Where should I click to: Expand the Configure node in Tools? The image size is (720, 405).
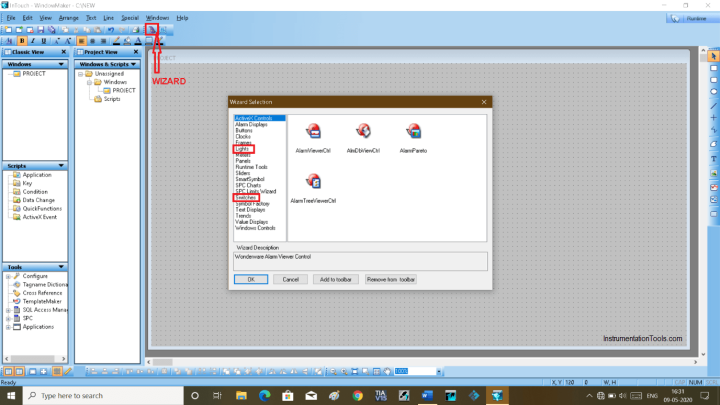pos(9,276)
